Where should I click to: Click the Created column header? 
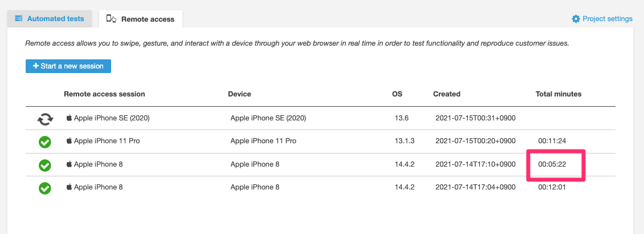click(447, 94)
